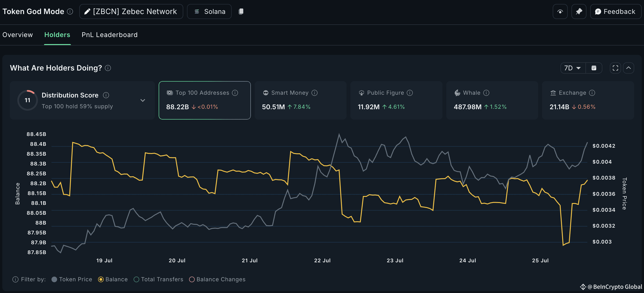The height and width of the screenshot is (293, 644).
Task: Click the eye watch icon button
Action: 560,11
